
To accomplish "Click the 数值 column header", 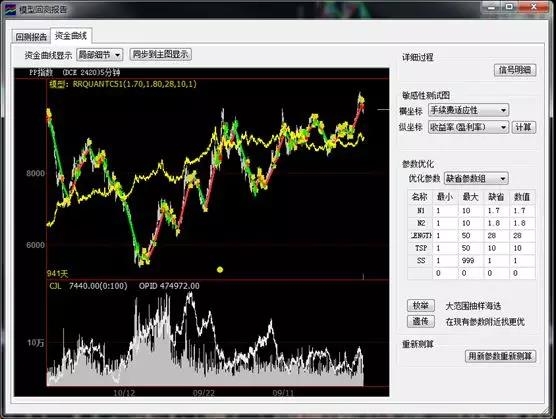I will [x=522, y=197].
